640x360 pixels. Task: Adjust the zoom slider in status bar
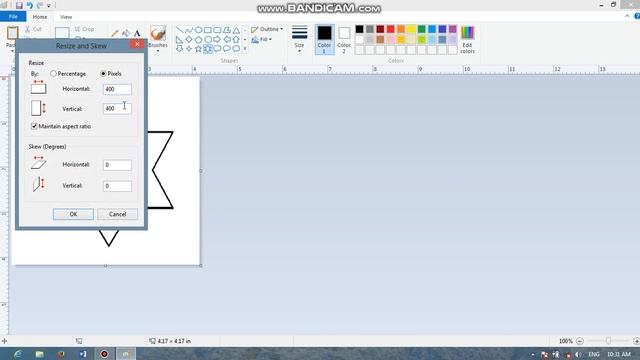pyautogui.click(x=608, y=341)
